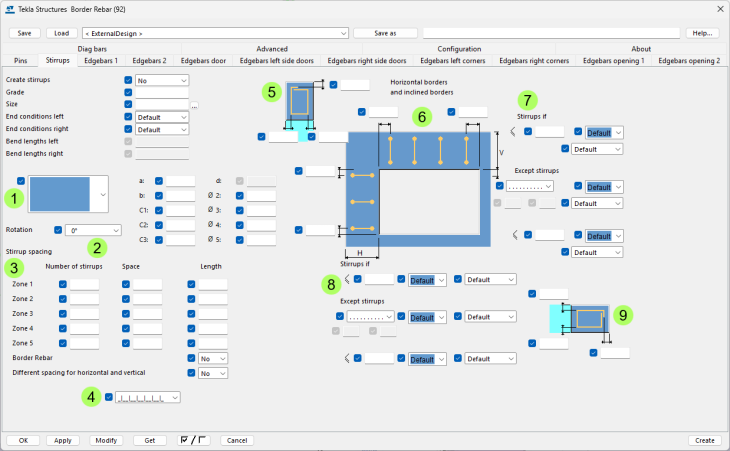Click the ellipsis button next to Size
Viewport: 730px width, 451px height.
point(194,105)
